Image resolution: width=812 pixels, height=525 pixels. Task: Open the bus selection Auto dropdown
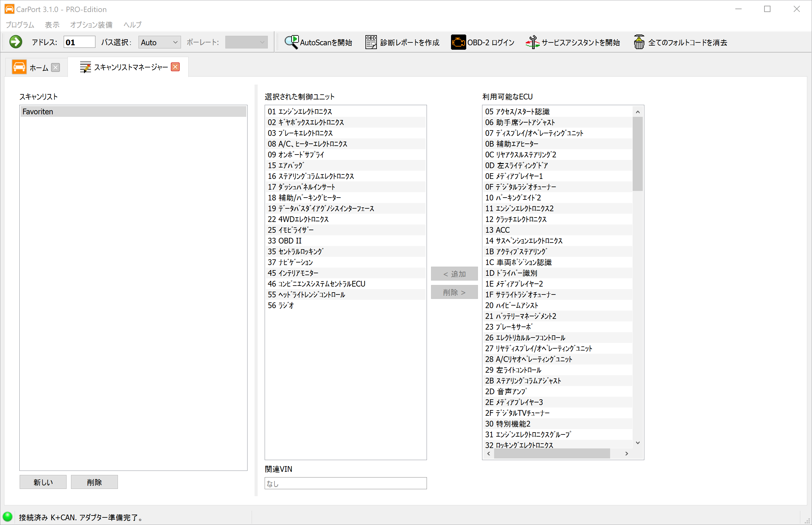pyautogui.click(x=159, y=42)
